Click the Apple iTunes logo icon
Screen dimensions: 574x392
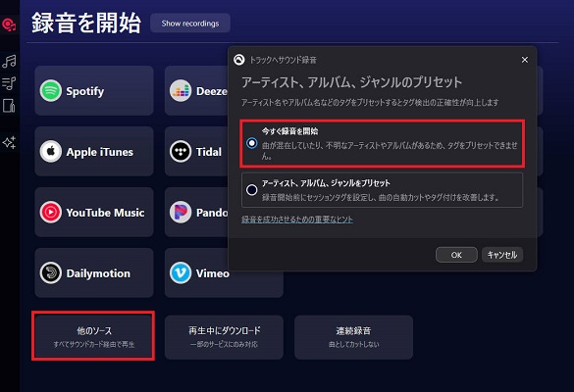pos(50,151)
